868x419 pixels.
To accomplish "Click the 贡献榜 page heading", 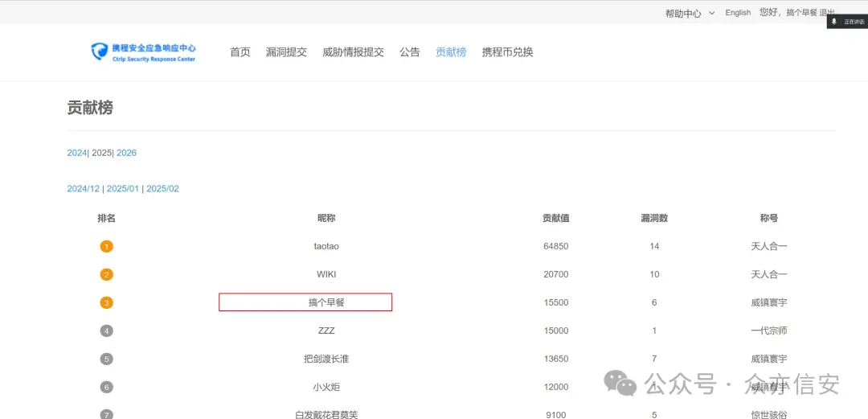I will 90,108.
